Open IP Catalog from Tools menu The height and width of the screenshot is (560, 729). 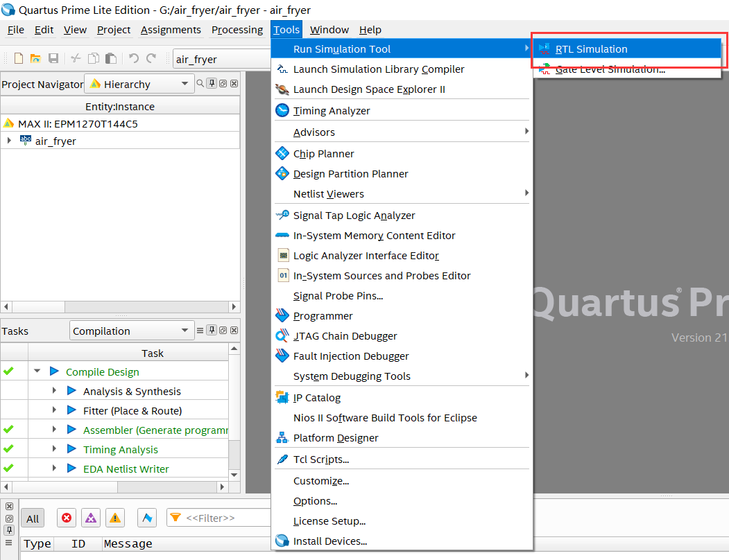pos(402,398)
